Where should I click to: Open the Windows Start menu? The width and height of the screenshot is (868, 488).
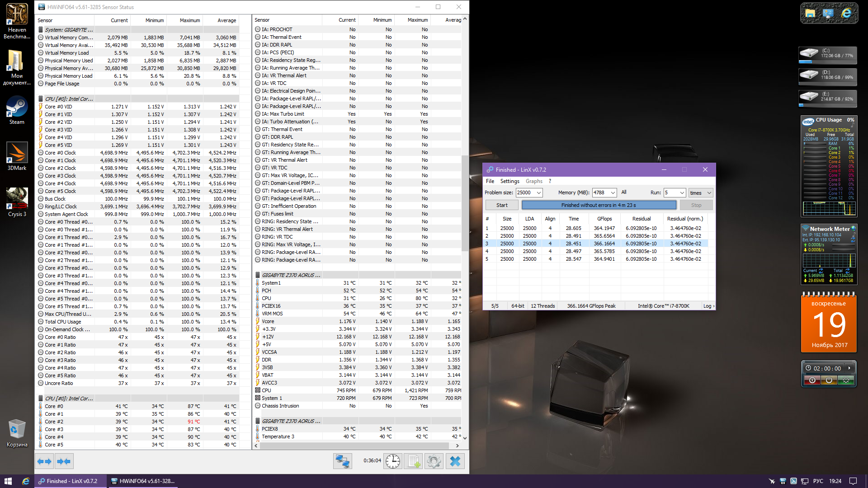point(8,481)
